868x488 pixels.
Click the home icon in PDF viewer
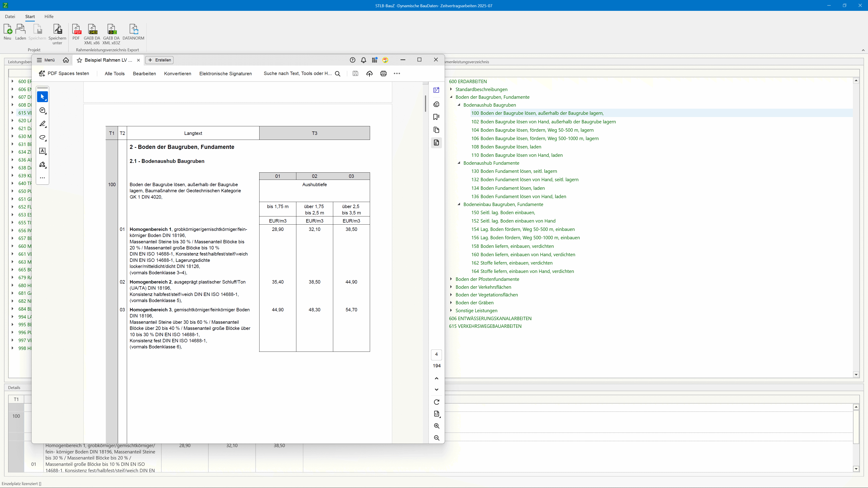66,60
